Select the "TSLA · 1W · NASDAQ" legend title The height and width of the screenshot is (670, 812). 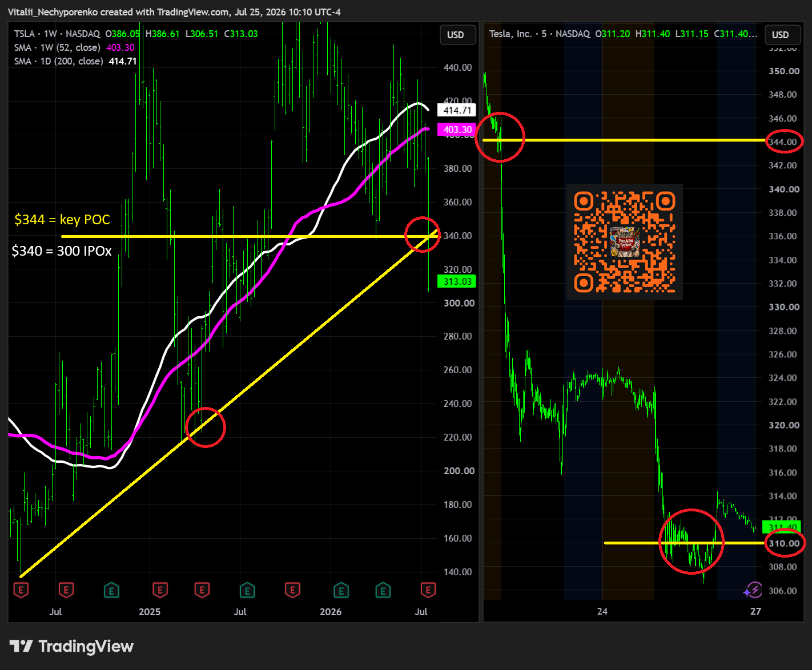pyautogui.click(x=57, y=34)
